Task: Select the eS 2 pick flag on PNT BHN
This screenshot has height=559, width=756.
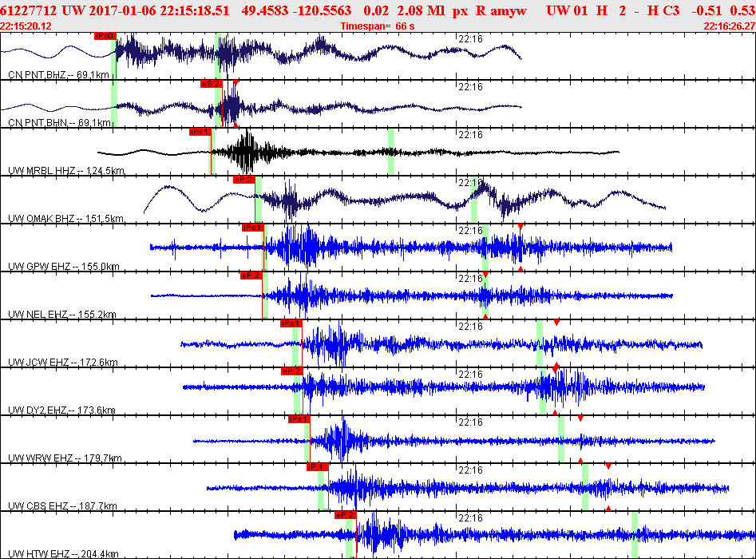Action: pyautogui.click(x=212, y=84)
